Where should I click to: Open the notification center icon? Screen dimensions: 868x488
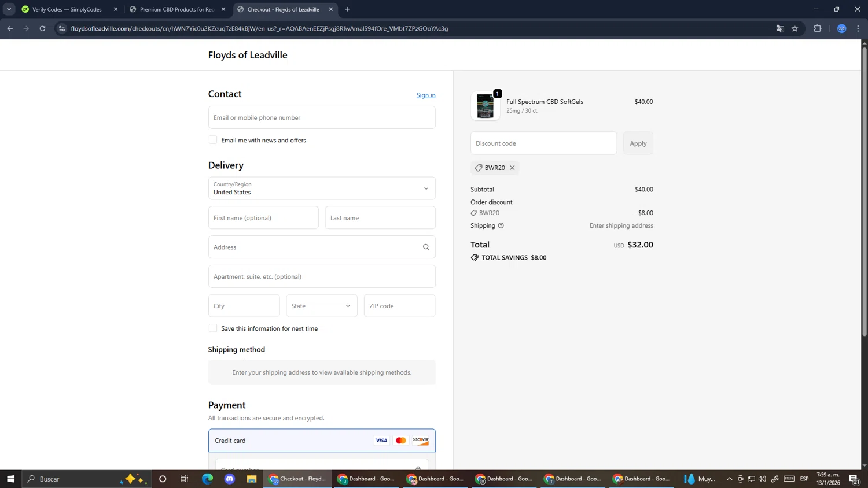click(854, 479)
